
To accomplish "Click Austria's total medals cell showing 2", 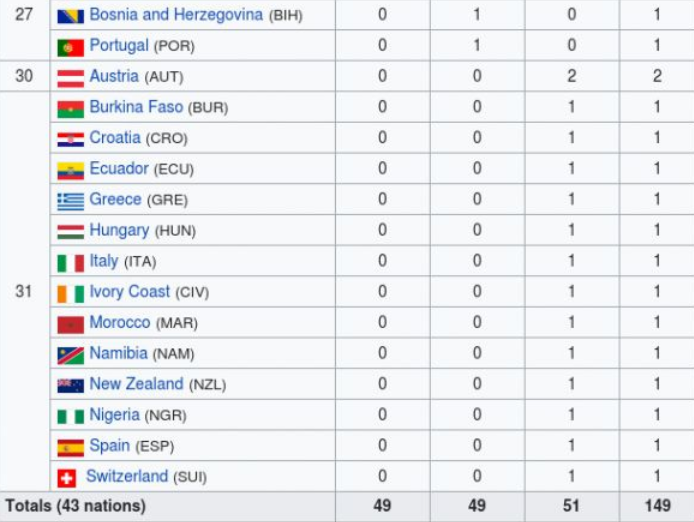I will pyautogui.click(x=657, y=77).
